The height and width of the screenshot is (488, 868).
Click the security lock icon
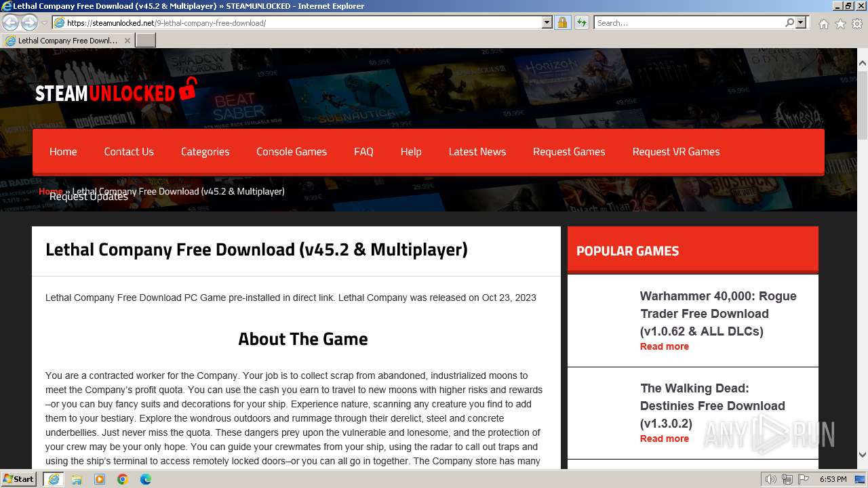pos(562,22)
